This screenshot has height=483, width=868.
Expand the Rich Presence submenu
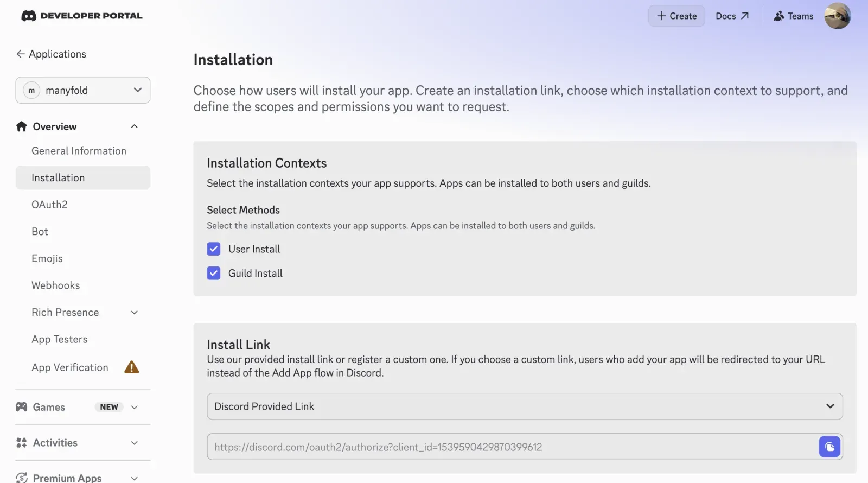pyautogui.click(x=135, y=313)
